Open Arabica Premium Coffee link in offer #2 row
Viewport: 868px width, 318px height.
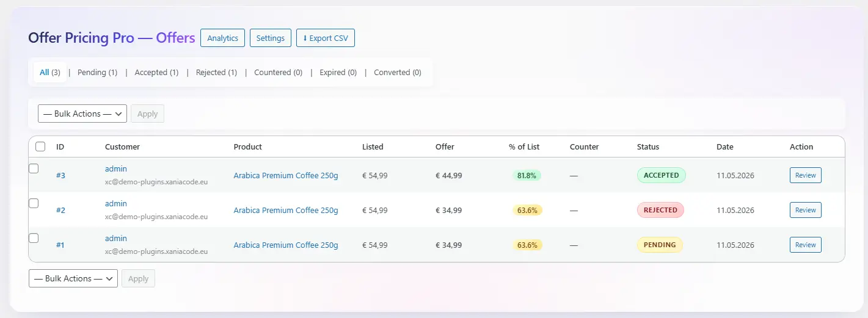[286, 210]
